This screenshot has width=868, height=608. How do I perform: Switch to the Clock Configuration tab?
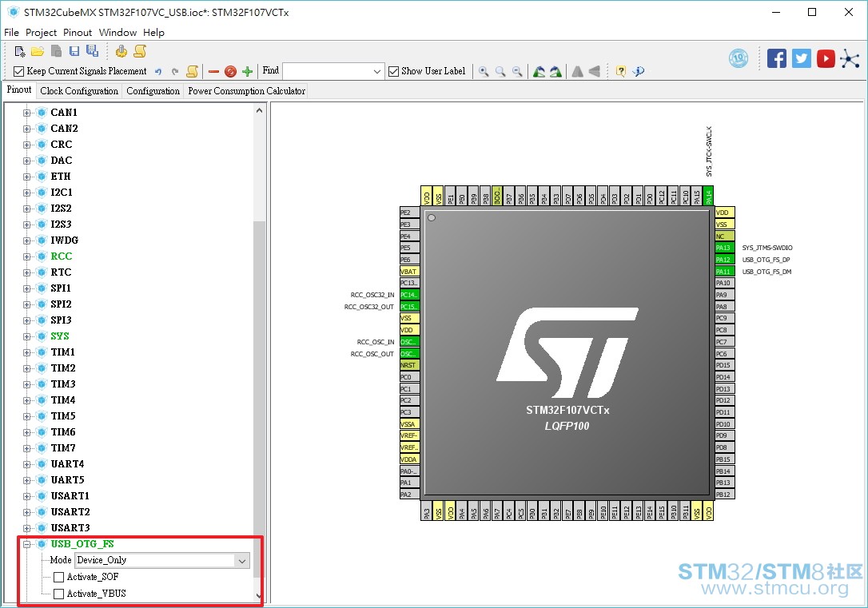[79, 91]
